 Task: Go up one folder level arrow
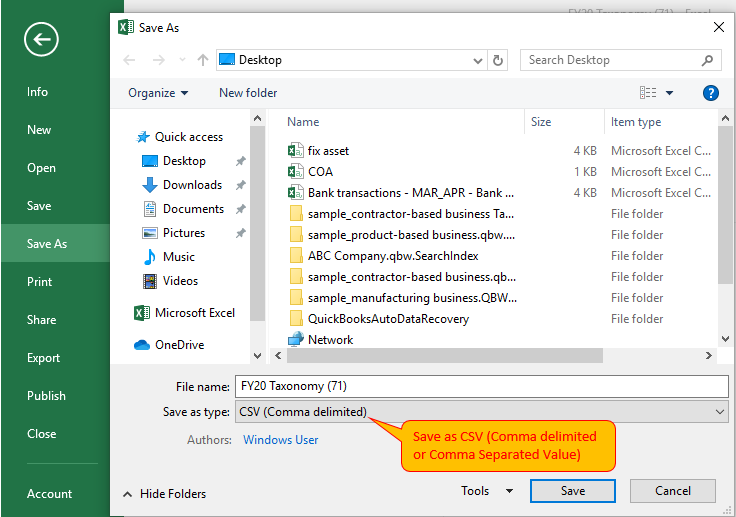pos(203,60)
